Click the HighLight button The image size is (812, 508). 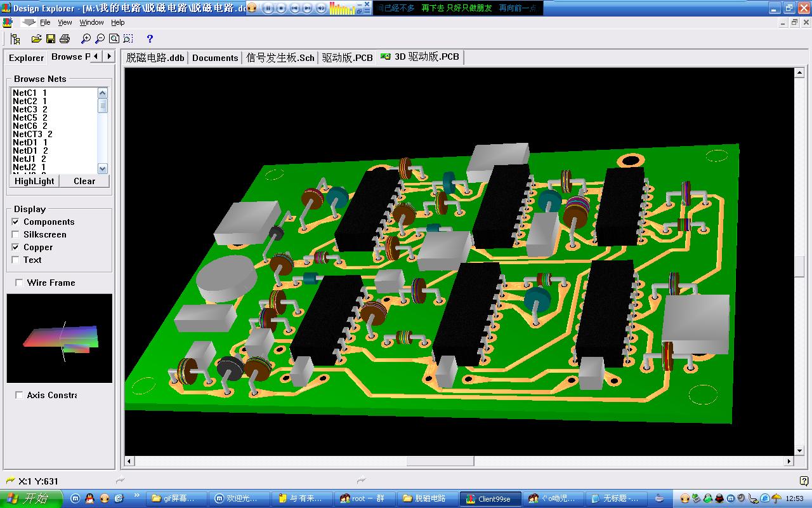pyautogui.click(x=34, y=181)
